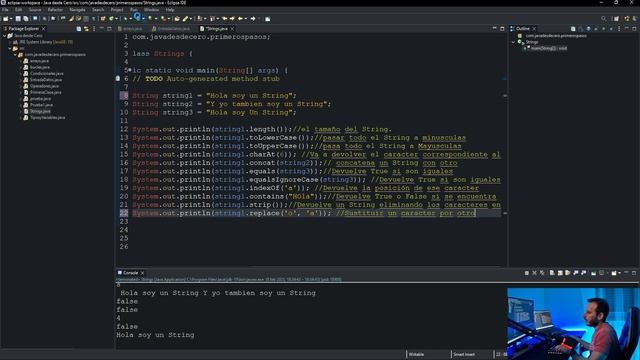Click the Save toolbar icon
The image size is (640, 360).
18,18
